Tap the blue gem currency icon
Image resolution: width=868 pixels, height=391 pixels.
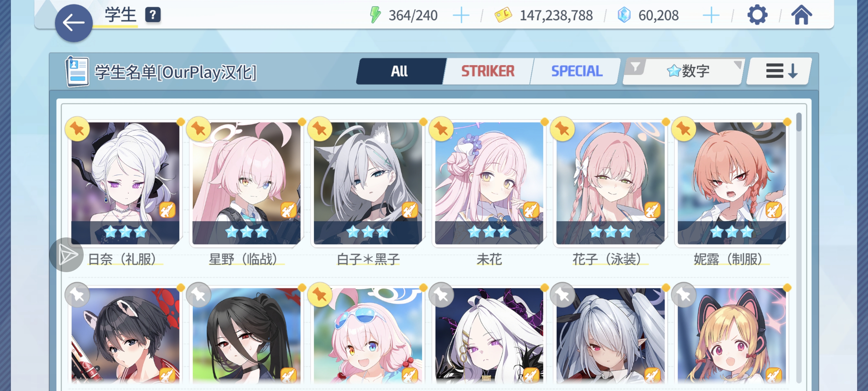[624, 15]
